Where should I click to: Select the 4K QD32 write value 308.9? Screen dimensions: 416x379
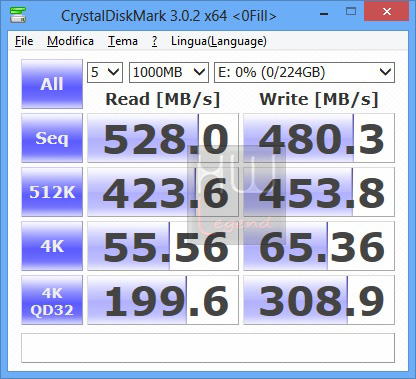pos(319,300)
